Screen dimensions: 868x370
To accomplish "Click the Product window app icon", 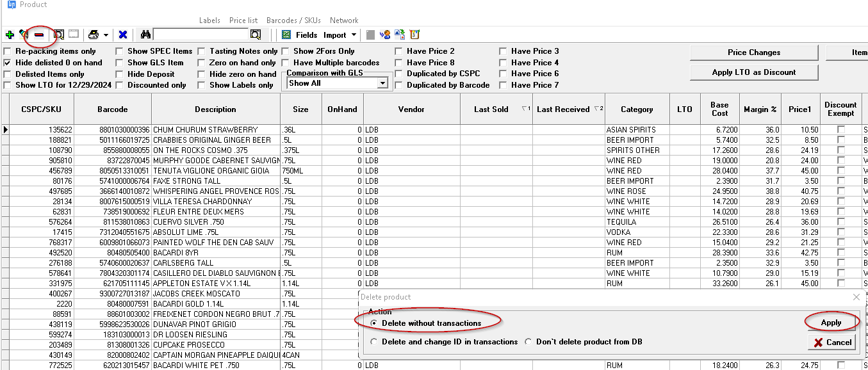I will (x=10, y=4).
